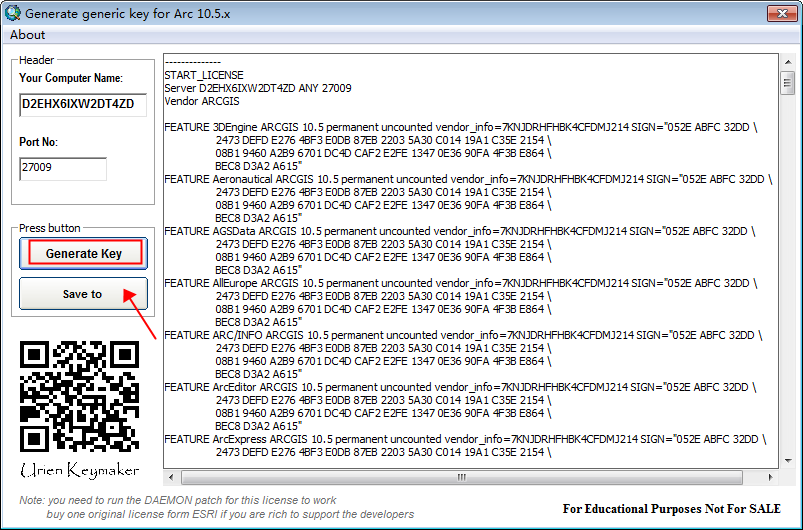Click vertical scrollbar up arrow
Image resolution: width=803 pixels, height=530 pixels.
point(788,61)
